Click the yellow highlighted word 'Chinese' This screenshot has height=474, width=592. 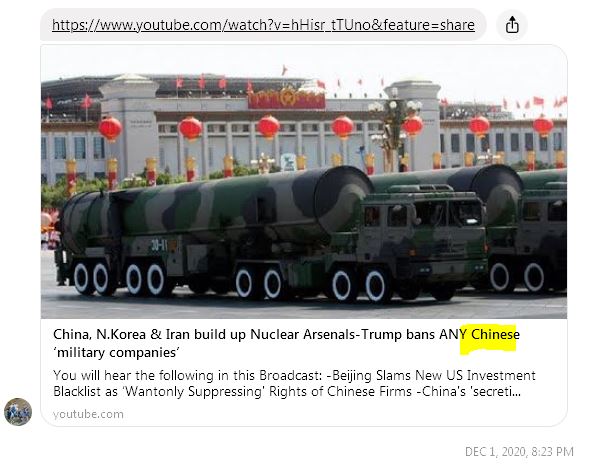(495, 334)
